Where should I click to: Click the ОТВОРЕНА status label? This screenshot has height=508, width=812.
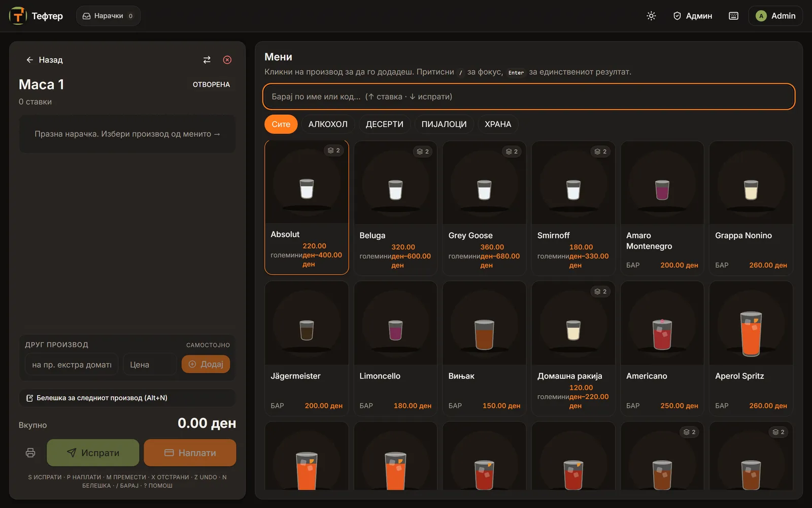click(211, 84)
